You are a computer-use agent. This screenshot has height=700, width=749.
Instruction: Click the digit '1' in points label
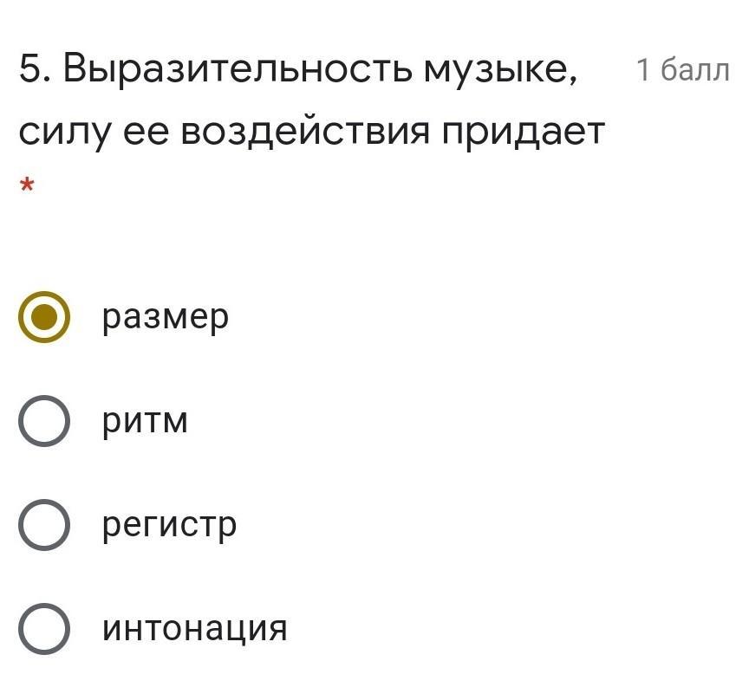pyautogui.click(x=643, y=69)
